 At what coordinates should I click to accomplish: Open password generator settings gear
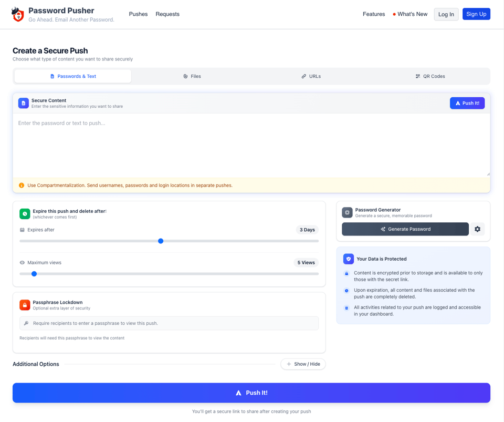[477, 229]
